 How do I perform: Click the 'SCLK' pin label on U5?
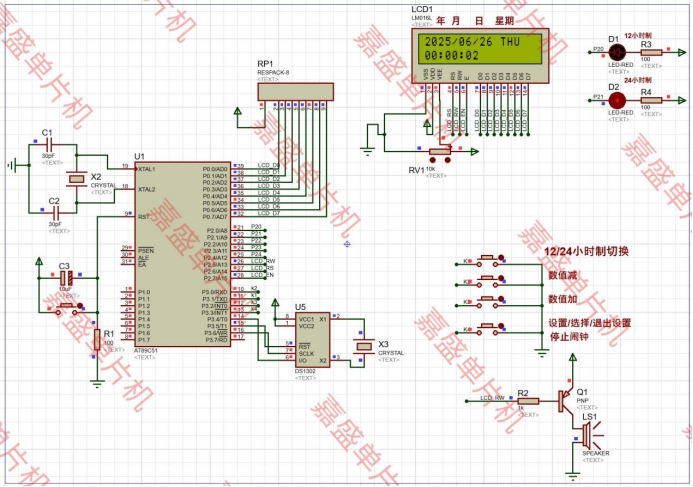(306, 354)
